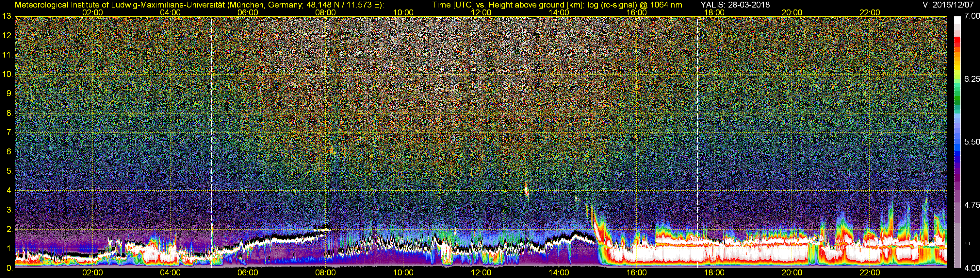Click the 10 km height axis label
The height and width of the screenshot is (278, 980).
tap(7, 74)
